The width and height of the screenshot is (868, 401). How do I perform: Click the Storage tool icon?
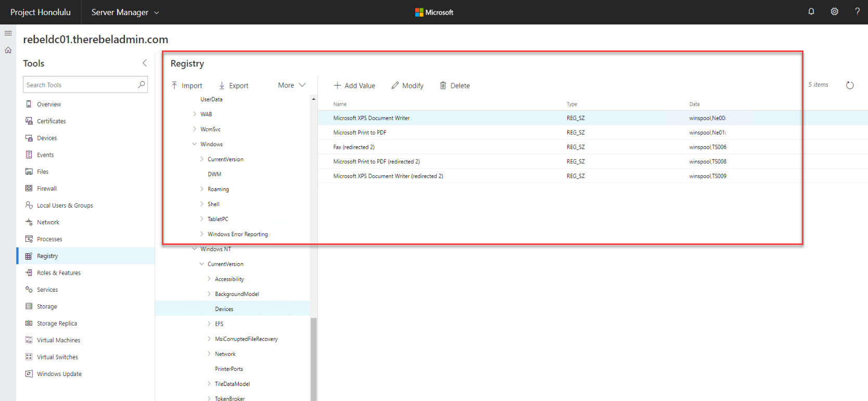click(x=29, y=306)
